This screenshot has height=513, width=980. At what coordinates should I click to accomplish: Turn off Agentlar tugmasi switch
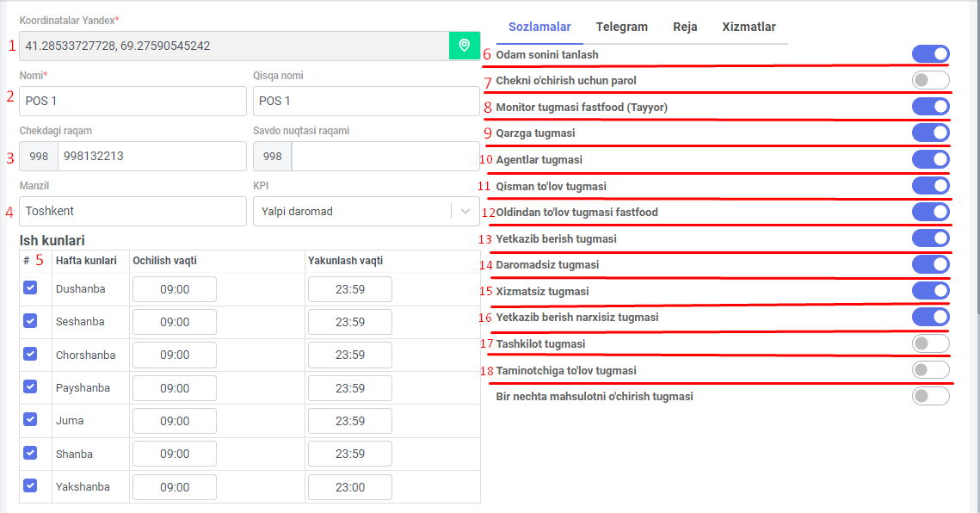(x=931, y=159)
